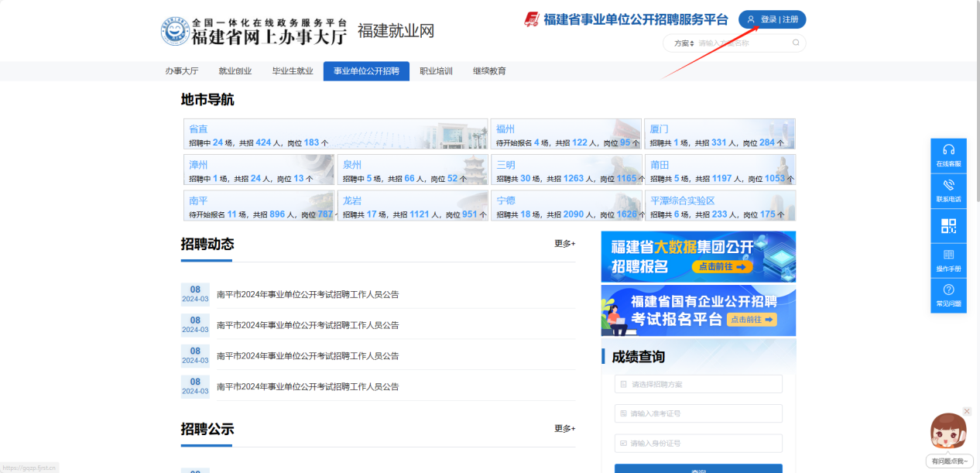Image resolution: width=980 pixels, height=473 pixels.
Task: Click the cartoon assistant mascot
Action: pos(948,432)
